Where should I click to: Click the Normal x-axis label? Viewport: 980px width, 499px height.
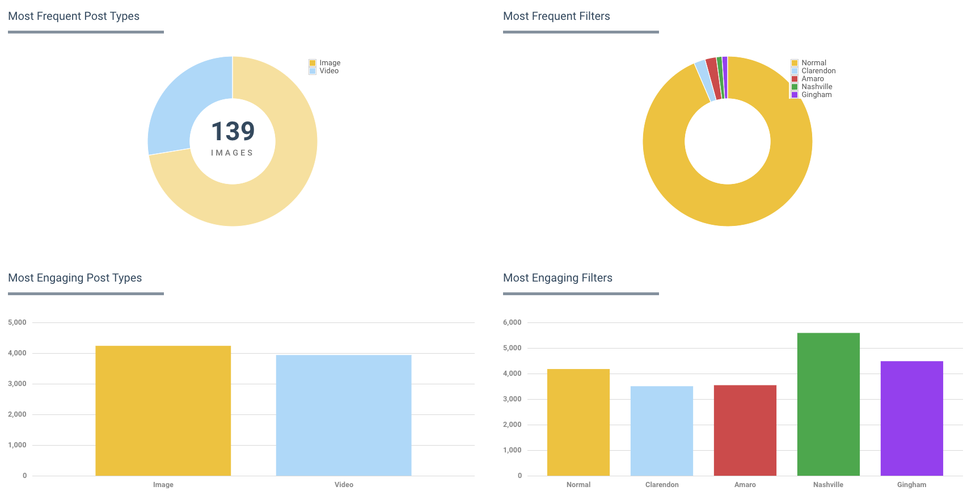click(578, 485)
